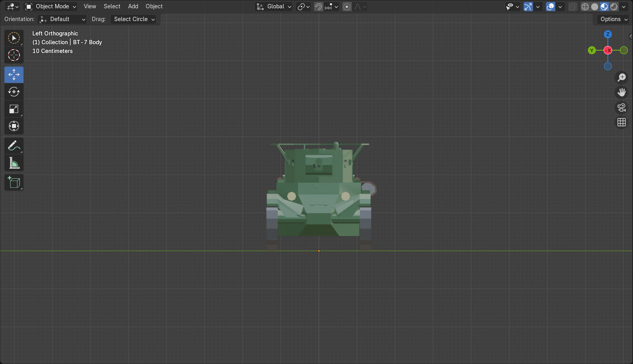Click the origin point under the tank

coord(319,251)
